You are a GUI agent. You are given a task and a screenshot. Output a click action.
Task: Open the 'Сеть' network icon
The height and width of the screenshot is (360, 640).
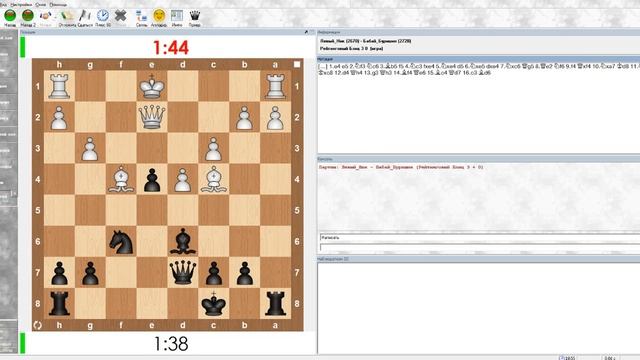point(141,16)
